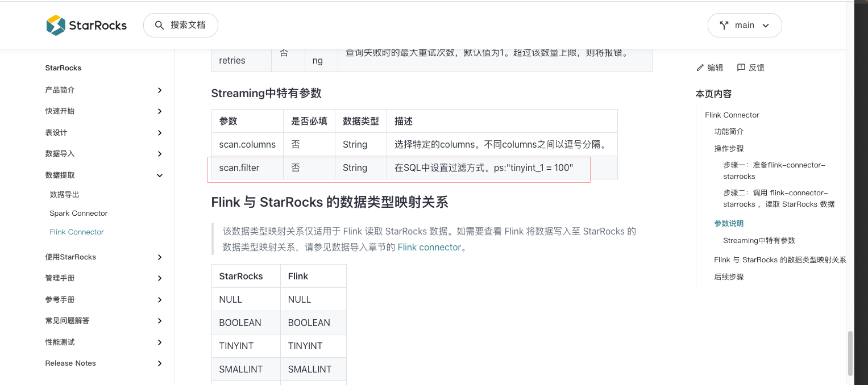Click the Flink column header in mapping table
Viewport: 868px width, 385px height.
coord(313,276)
